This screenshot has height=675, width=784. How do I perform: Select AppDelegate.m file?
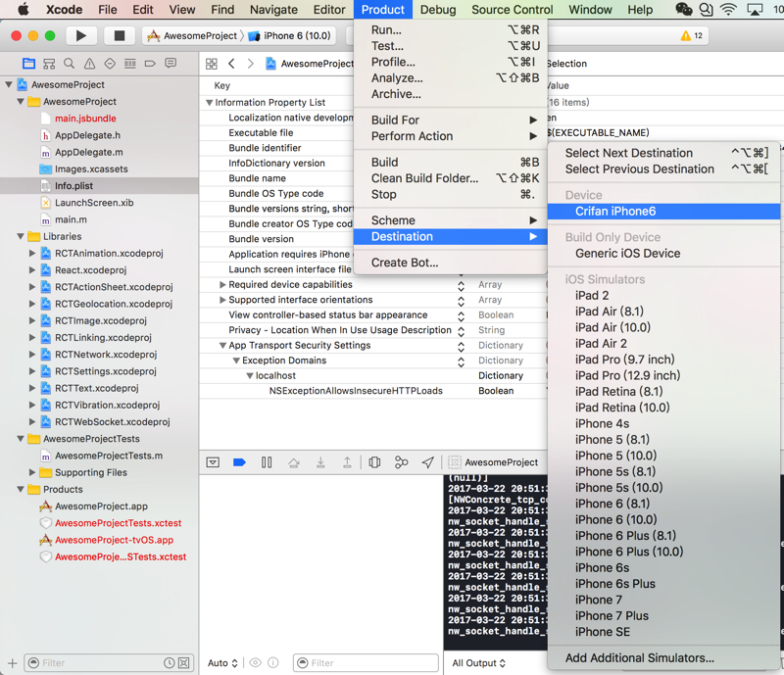pos(89,152)
